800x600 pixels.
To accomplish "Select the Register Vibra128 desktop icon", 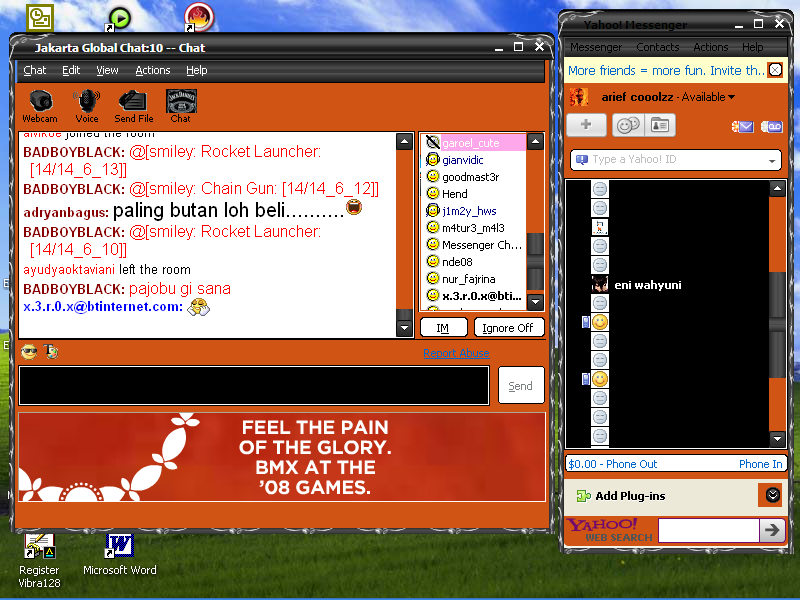I will tap(39, 561).
